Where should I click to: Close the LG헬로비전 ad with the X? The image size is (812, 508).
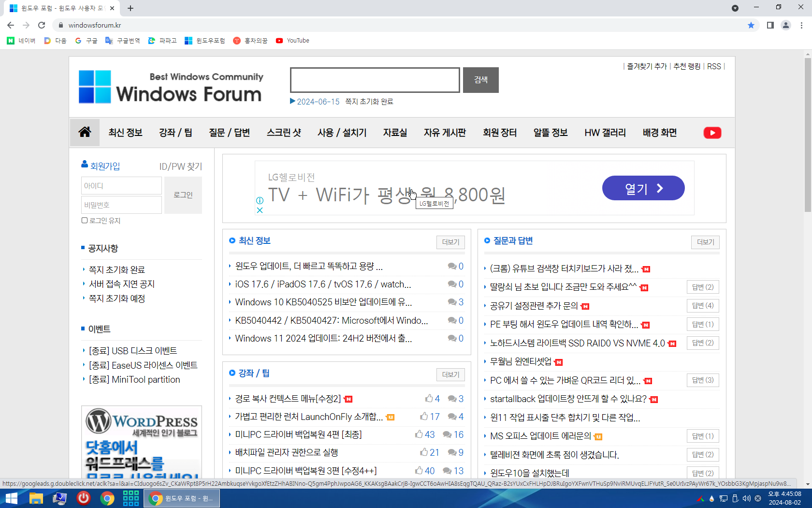click(x=260, y=210)
